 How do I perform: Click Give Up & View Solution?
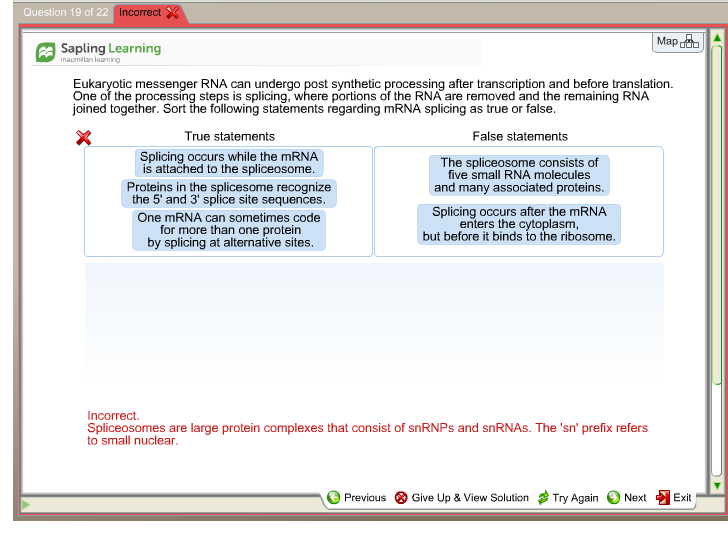(x=462, y=498)
